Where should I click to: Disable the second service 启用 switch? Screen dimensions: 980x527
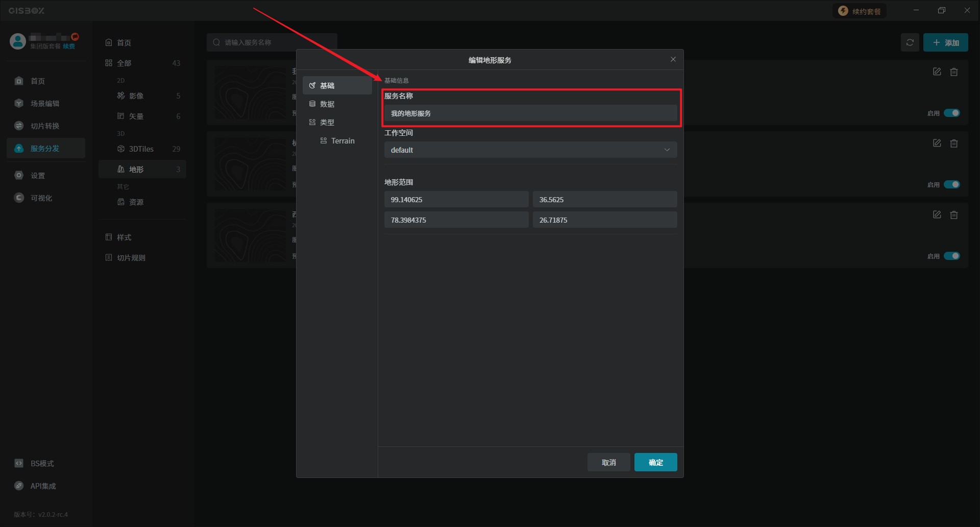click(951, 184)
